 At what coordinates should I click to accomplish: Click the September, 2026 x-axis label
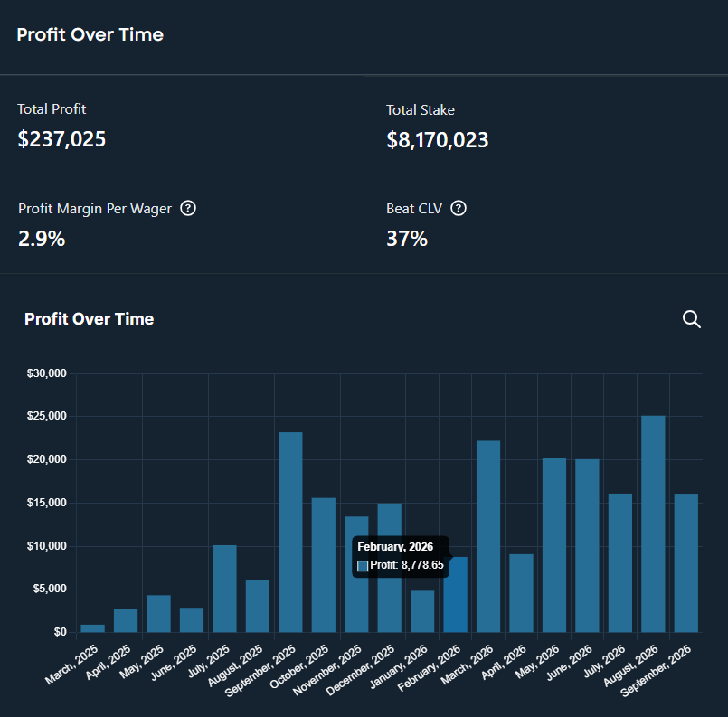656,671
